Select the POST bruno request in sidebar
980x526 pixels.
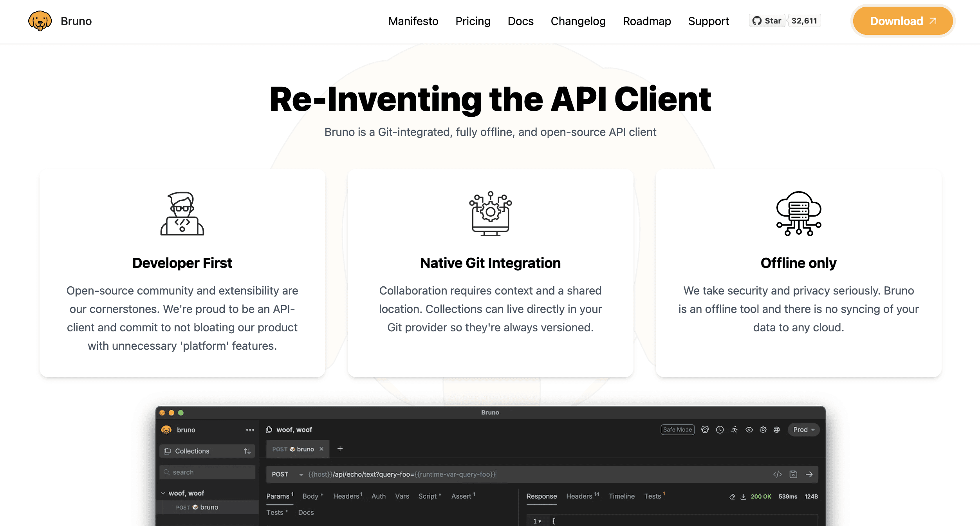[207, 507]
